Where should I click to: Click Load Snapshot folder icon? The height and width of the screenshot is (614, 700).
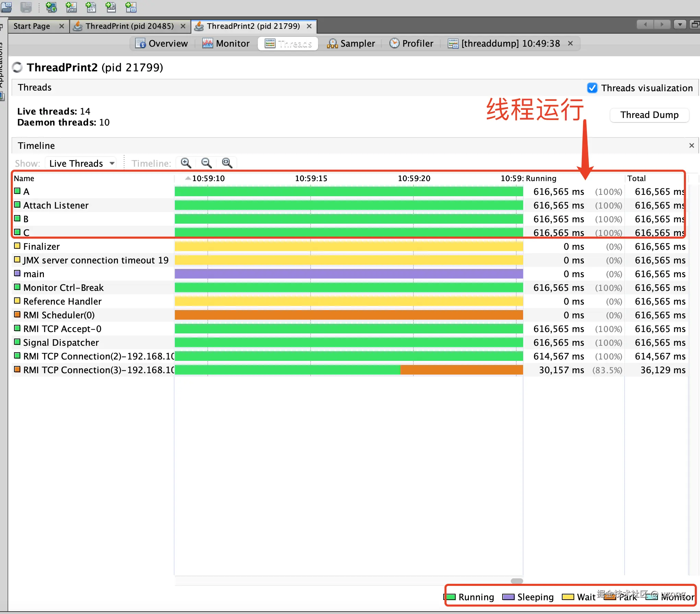6,7
